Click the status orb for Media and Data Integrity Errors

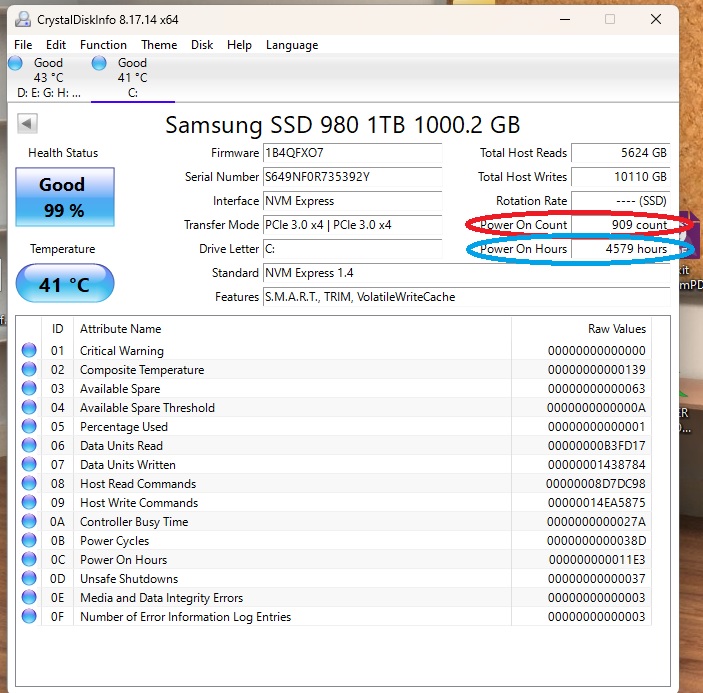pyautogui.click(x=29, y=597)
